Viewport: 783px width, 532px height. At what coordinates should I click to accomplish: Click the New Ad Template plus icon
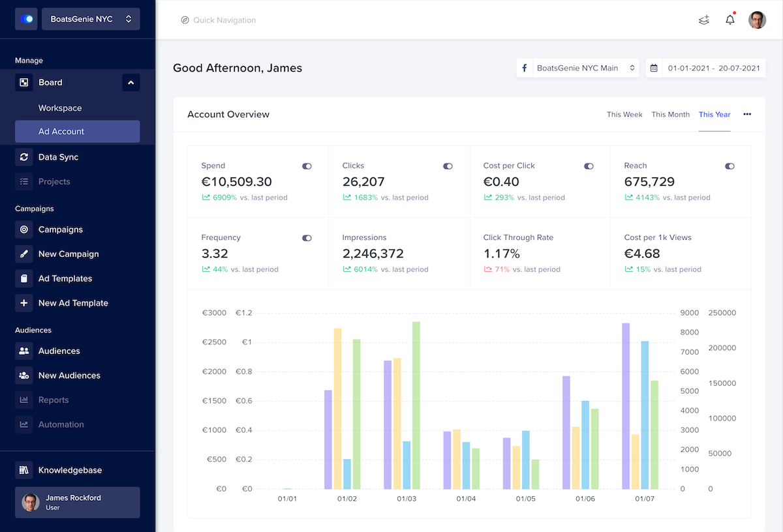24,303
